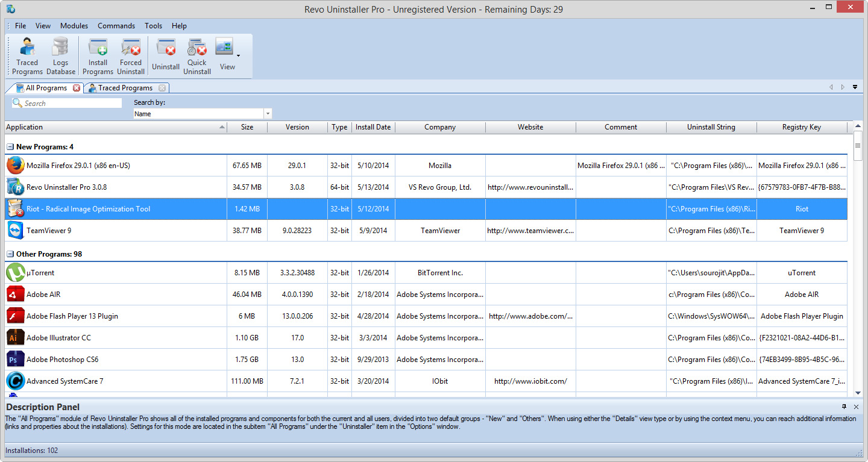Click the previous tab arrow

pos(831,87)
